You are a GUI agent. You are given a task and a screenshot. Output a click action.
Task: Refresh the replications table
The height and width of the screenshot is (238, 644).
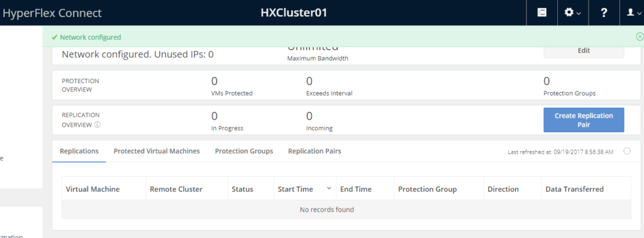[627, 151]
